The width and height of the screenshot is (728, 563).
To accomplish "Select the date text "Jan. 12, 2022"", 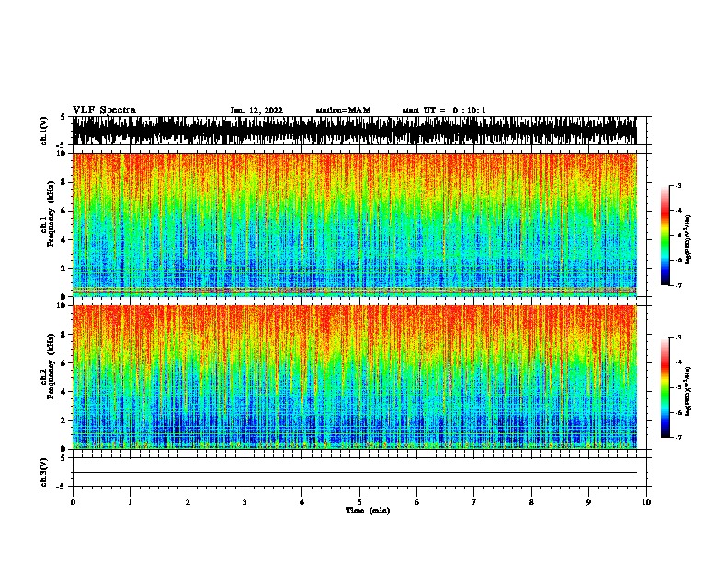I will point(256,110).
